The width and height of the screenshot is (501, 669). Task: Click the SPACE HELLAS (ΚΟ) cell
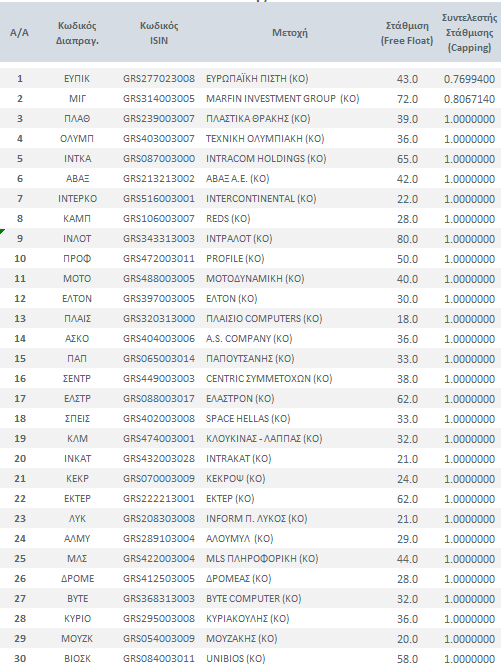tap(248, 419)
